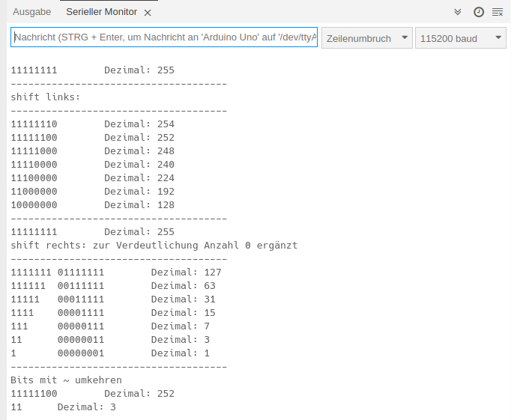Screen dimensions: 511x420
Task: Focus the Nachricht message input field
Action: [x=164, y=37]
